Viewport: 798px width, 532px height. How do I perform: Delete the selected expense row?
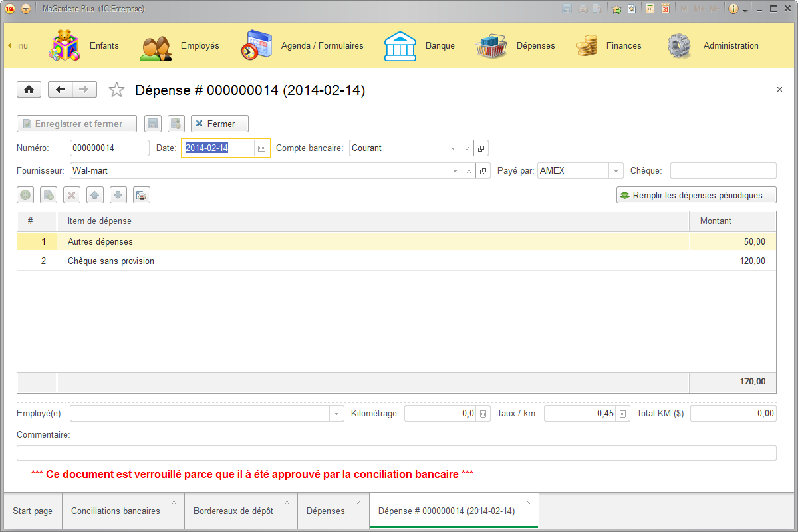coord(71,195)
